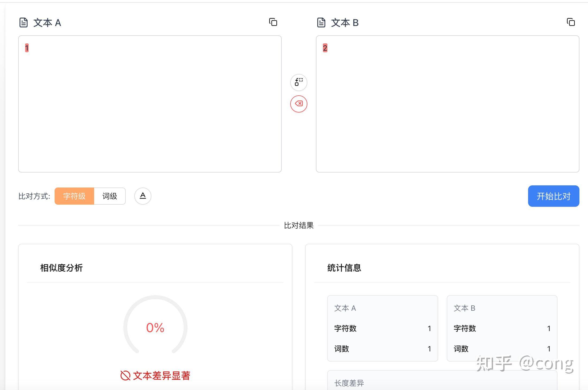Start comparison with 开始比对 button
588x390 pixels.
(x=553, y=196)
